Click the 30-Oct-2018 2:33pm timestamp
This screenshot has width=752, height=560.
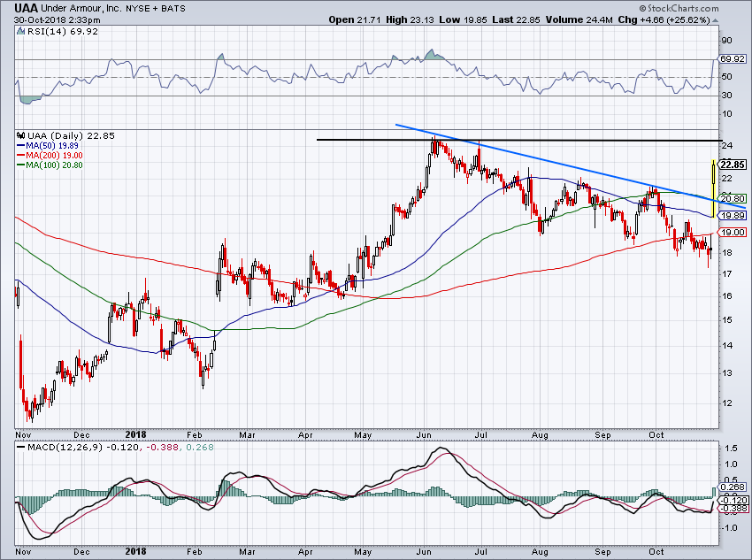click(58, 20)
